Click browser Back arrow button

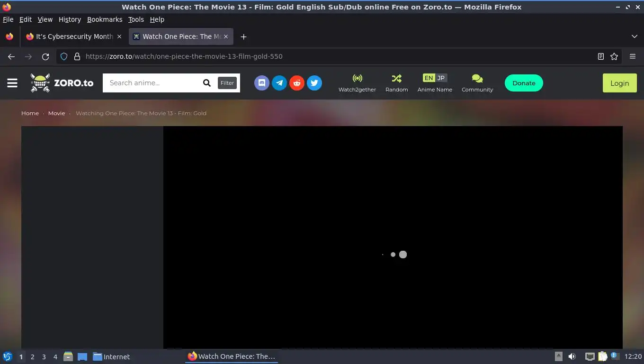(x=11, y=56)
